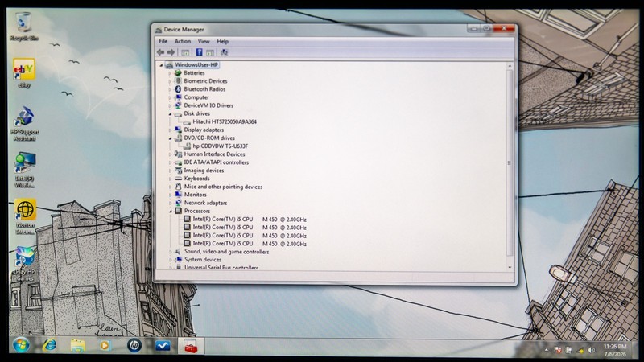The height and width of the screenshot is (362, 644).
Task: Click the Bluetooth Radios symbol icon
Action: (x=178, y=89)
